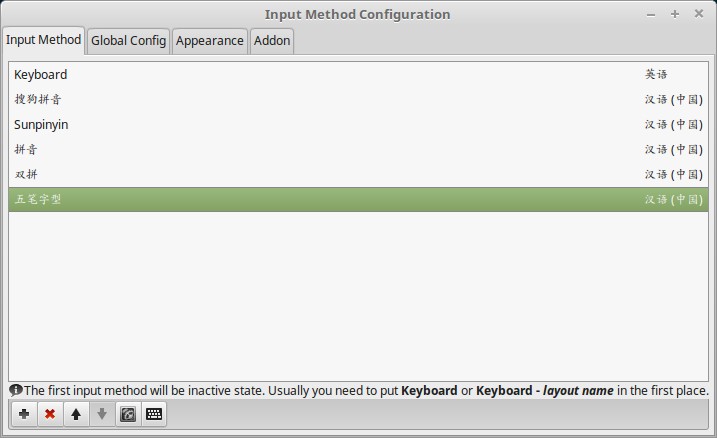
Task: Click the add input method plus button
Action: click(x=24, y=414)
